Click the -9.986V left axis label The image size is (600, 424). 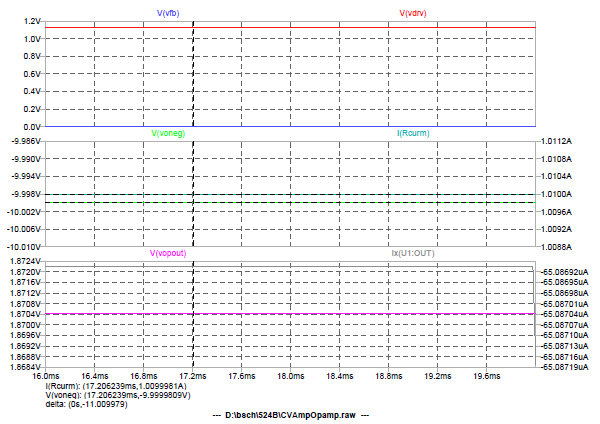pos(26,141)
